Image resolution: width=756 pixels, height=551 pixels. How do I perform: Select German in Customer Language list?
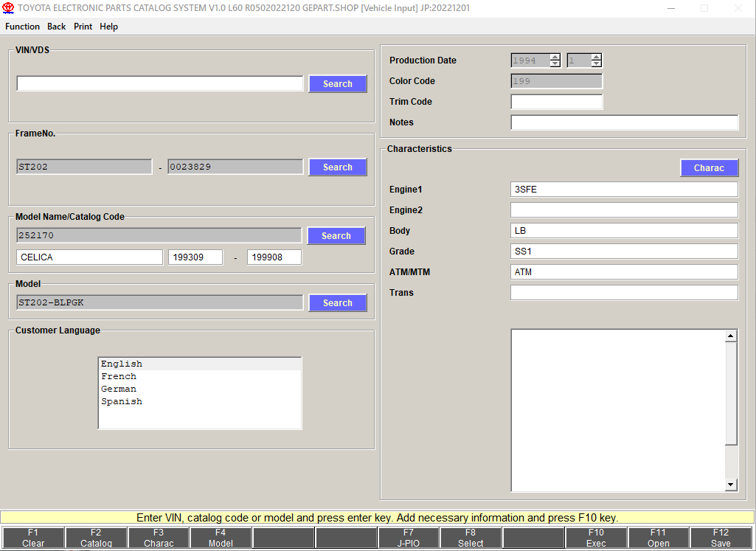click(x=200, y=389)
